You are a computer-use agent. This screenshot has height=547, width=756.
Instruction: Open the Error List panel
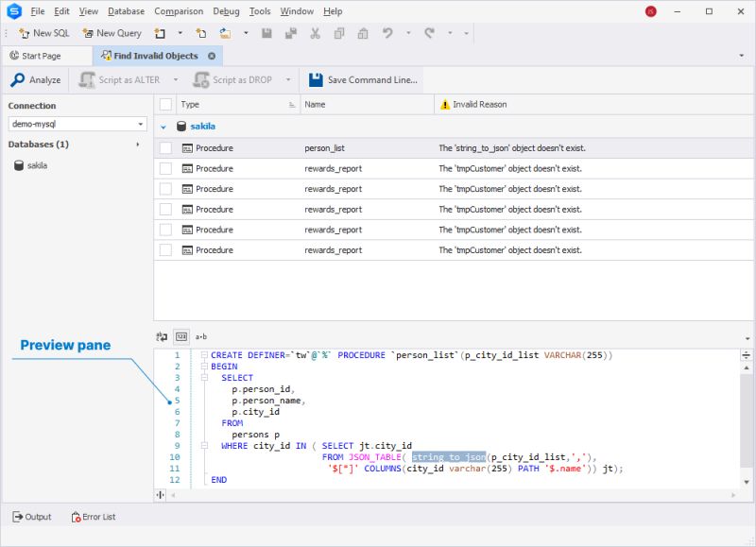click(93, 517)
